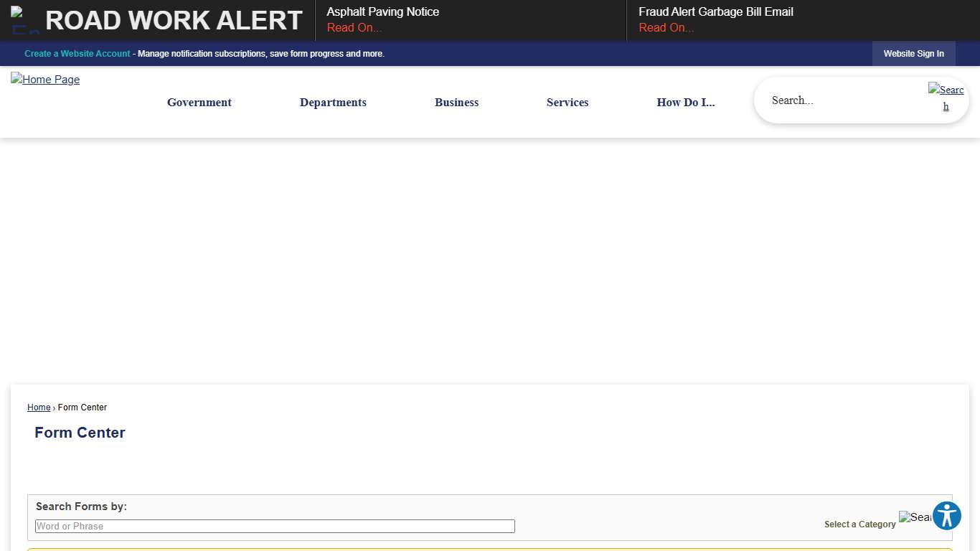The image size is (980, 551).
Task: Click the header search icon button
Action: [946, 98]
